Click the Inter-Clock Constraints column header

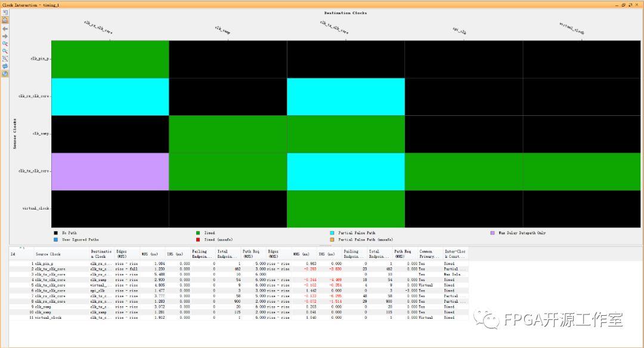tap(455, 254)
